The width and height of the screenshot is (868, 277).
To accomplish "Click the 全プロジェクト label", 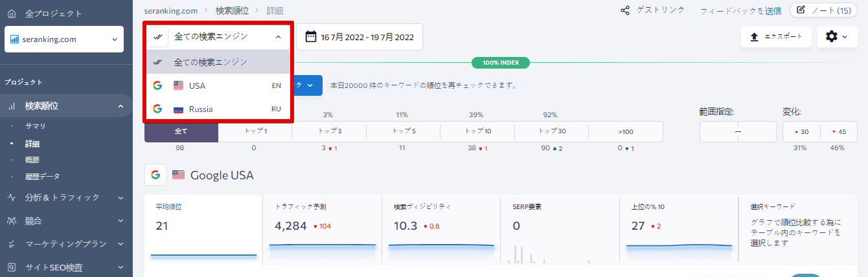I will click(53, 13).
